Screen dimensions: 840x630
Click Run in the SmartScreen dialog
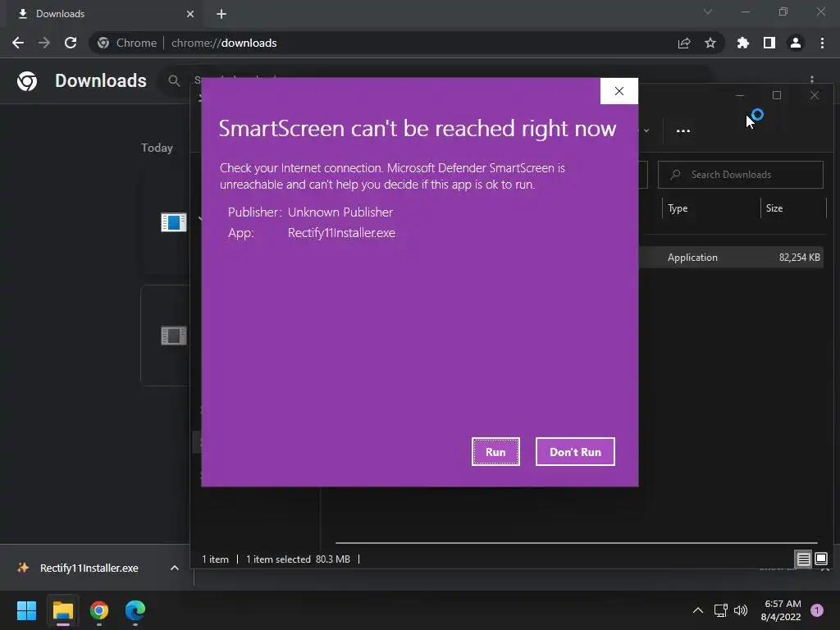coord(495,452)
